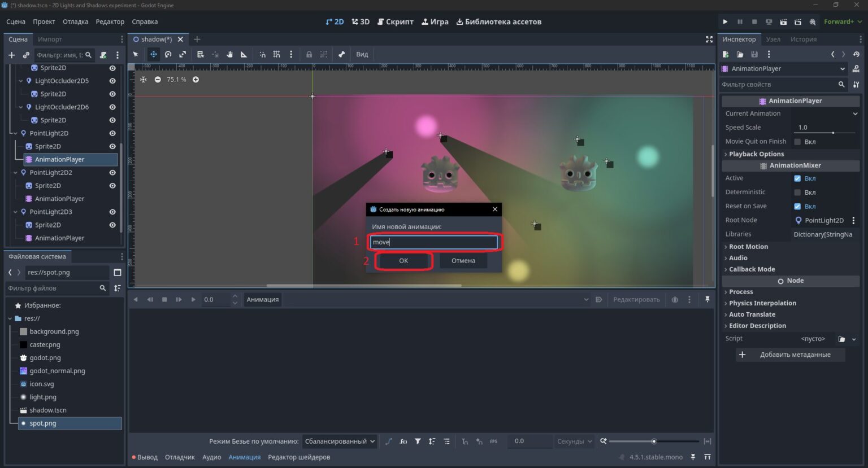868x468 pixels.
Task: Choose the Pan Mode hand tool
Action: tap(229, 54)
